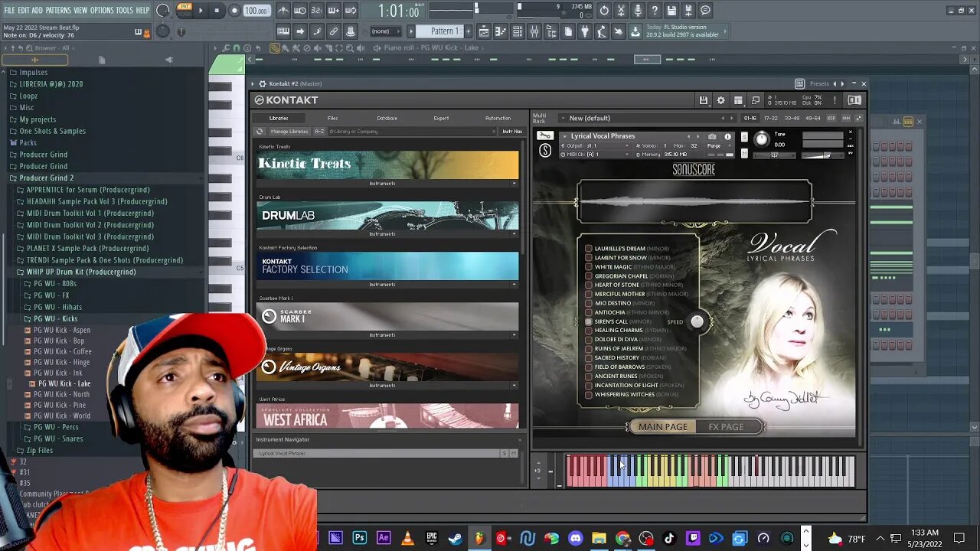Click the FL Studio help question icon
Screen dimensions: 980x551
tap(655, 11)
